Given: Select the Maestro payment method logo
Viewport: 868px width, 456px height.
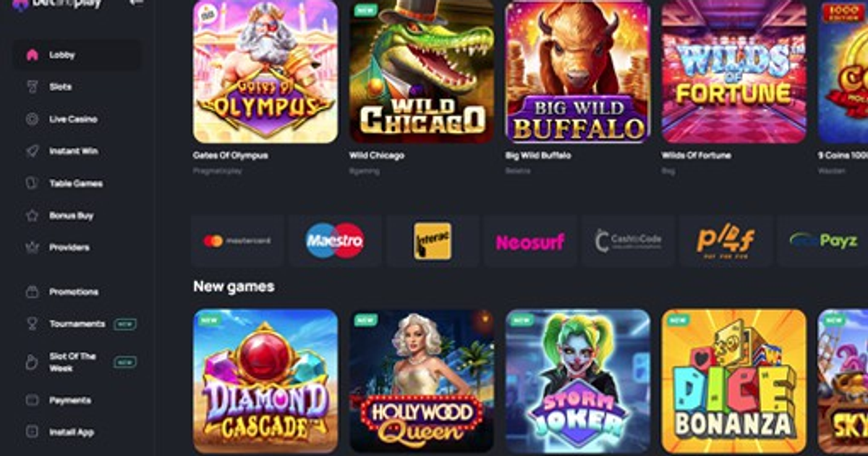Looking at the screenshot, I should [335, 241].
